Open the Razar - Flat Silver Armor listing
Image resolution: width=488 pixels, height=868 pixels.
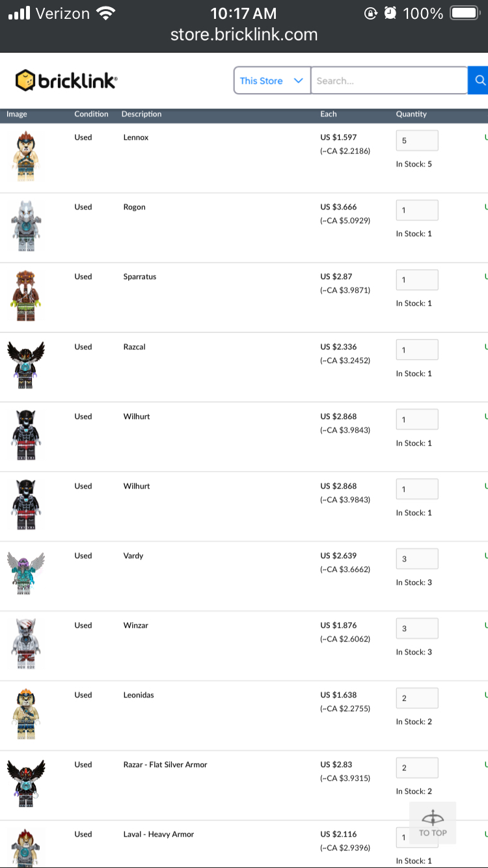tap(165, 765)
